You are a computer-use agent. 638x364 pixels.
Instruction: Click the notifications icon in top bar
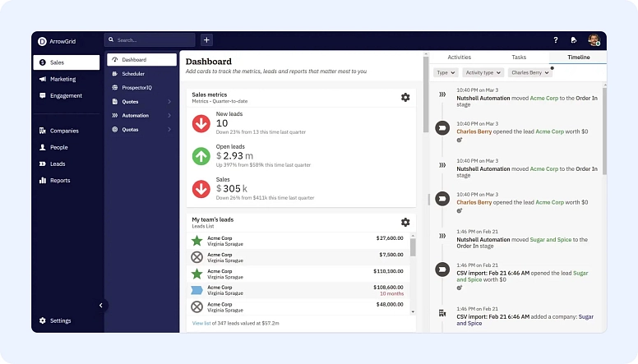click(x=574, y=39)
